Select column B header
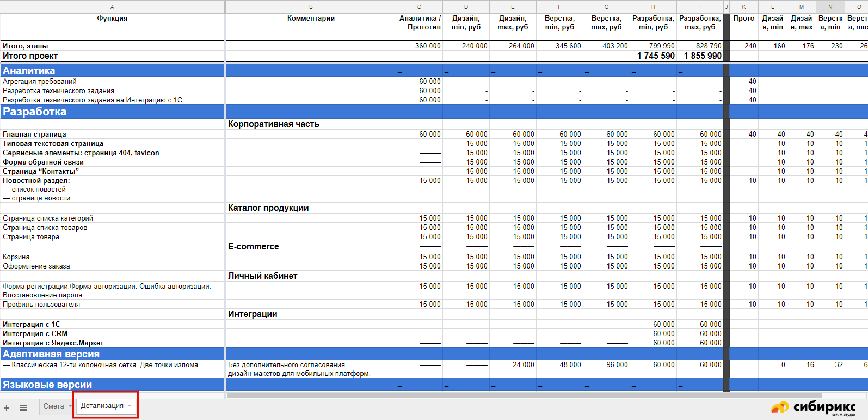Viewport: 868px width, 420px height. [311, 7]
